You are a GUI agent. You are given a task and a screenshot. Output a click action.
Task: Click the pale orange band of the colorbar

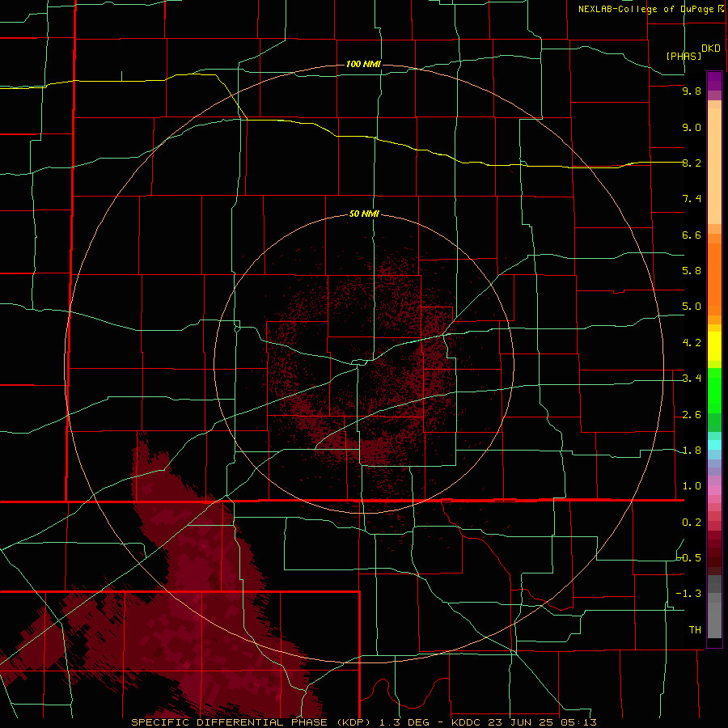714,163
